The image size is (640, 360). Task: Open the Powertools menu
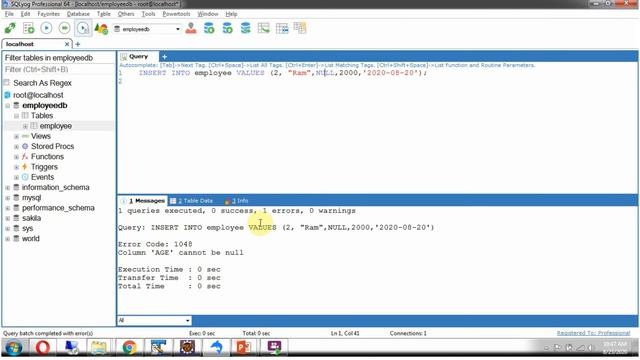point(176,14)
